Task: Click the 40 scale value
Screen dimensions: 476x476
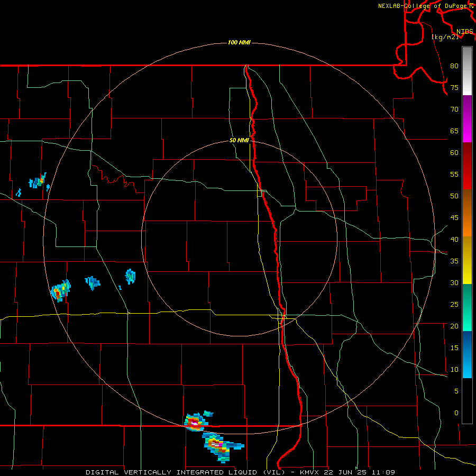Action: 454,239
